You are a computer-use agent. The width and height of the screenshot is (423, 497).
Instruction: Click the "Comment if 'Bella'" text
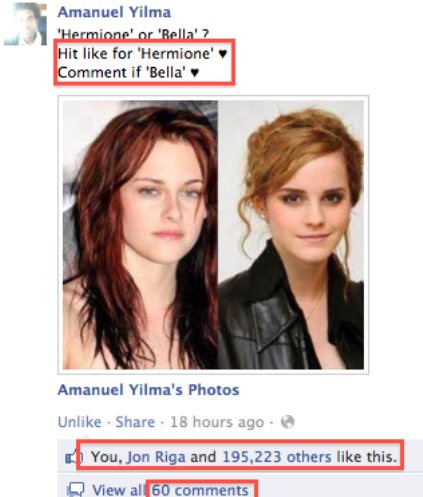[x=122, y=72]
